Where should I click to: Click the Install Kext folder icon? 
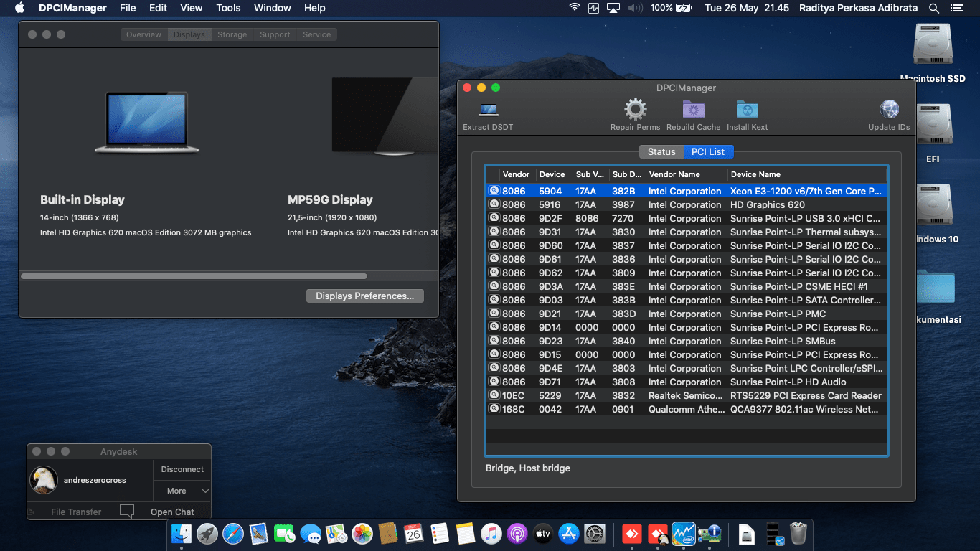coord(747,110)
